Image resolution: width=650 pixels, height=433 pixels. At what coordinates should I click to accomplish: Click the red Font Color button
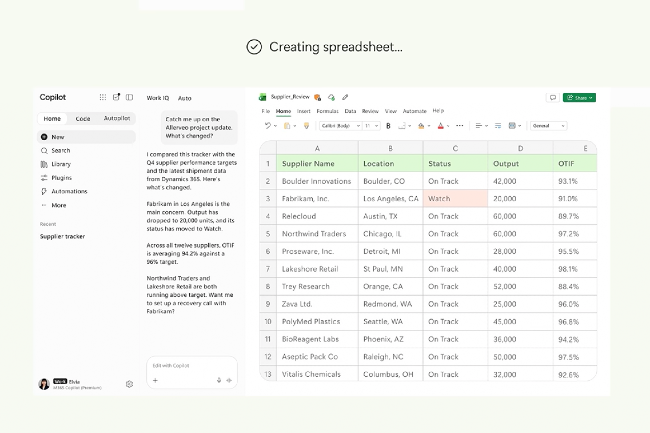pyautogui.click(x=441, y=126)
